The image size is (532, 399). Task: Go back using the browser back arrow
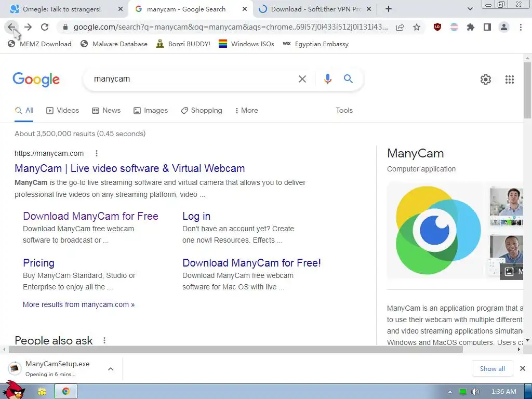(11, 27)
